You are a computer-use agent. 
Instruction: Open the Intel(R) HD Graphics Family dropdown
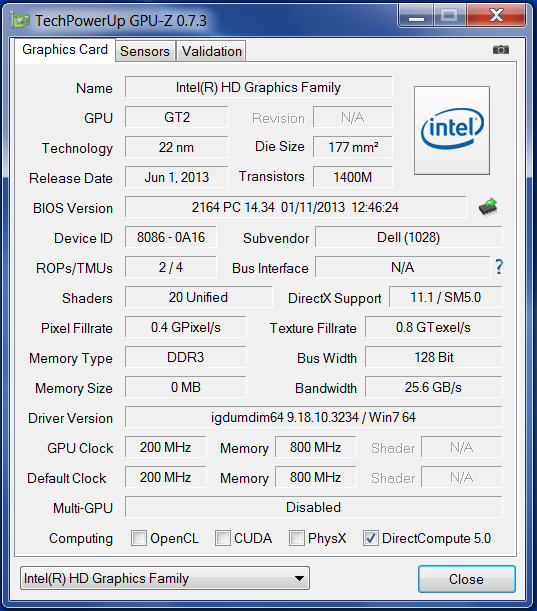[165, 578]
